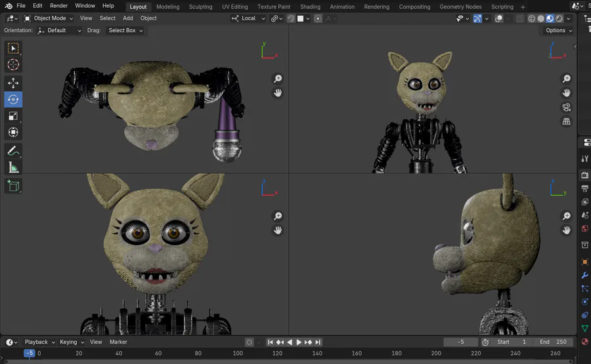The height and width of the screenshot is (364, 591).
Task: Open Object Data properties tab (green triangle)
Action: point(585,328)
